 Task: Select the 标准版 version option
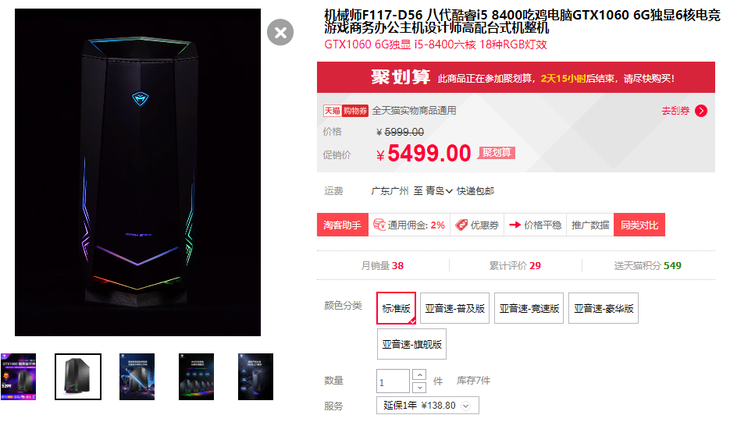click(396, 308)
